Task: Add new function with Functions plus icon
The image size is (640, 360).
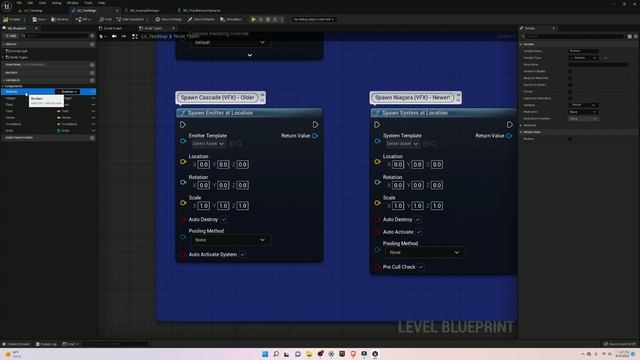Action: point(92,64)
